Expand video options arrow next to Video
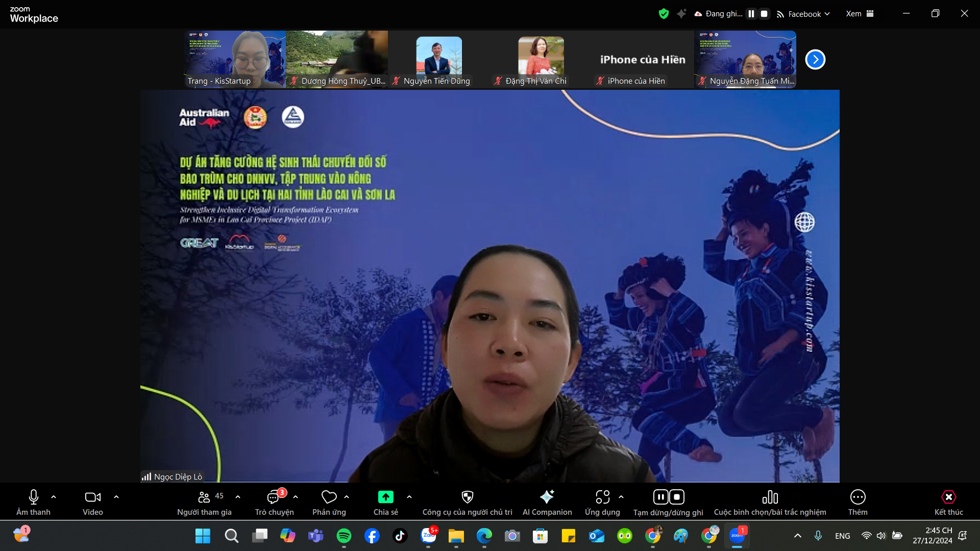Viewport: 980px width, 551px height. coord(116,497)
